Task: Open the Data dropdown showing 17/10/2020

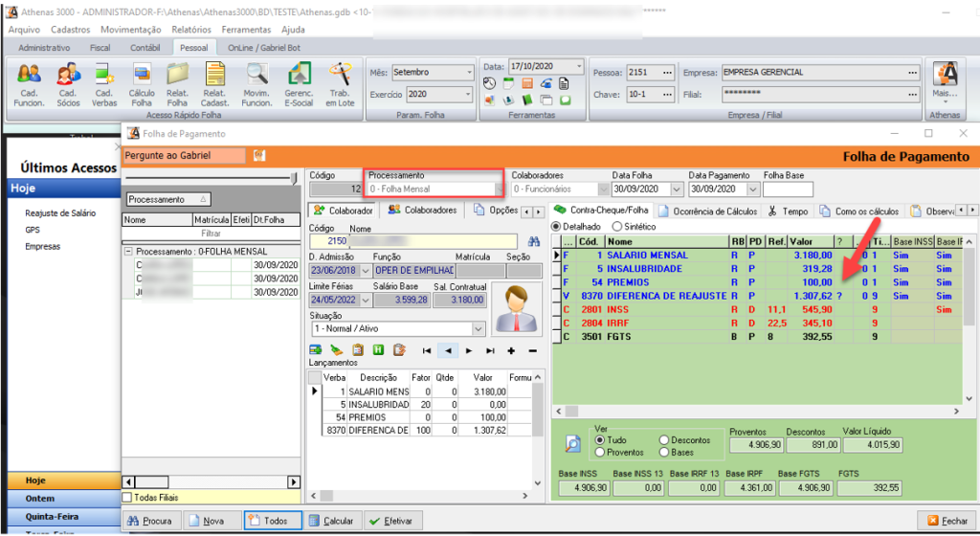Action: [579, 66]
